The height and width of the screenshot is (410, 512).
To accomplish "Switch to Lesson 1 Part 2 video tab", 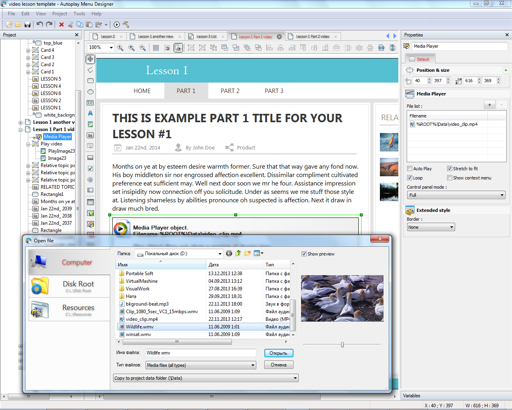I will tap(312, 36).
